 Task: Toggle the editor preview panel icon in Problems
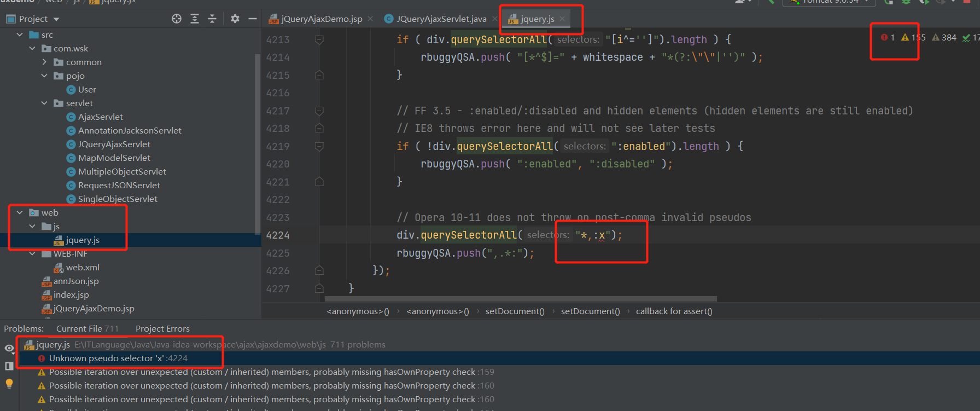[x=9, y=366]
